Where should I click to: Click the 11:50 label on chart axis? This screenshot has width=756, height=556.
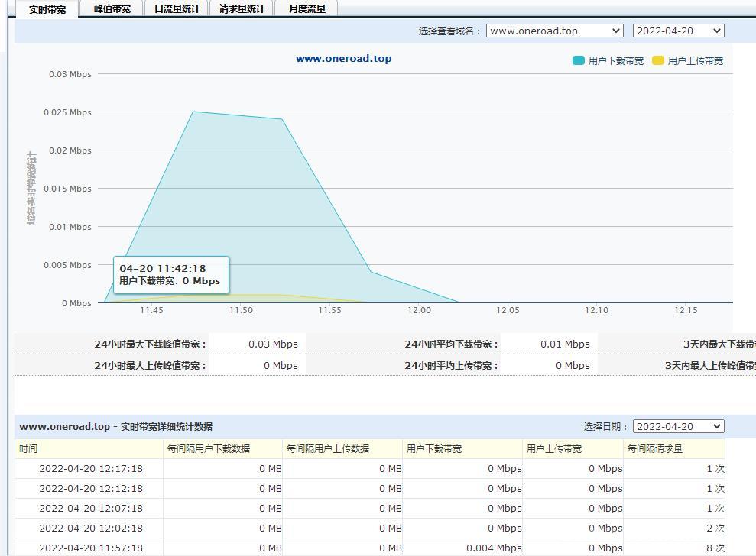tap(241, 310)
